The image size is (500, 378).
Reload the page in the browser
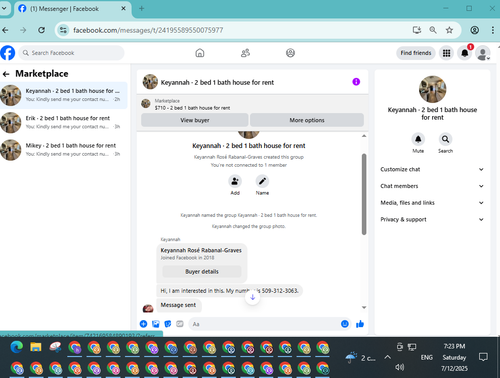(41, 30)
